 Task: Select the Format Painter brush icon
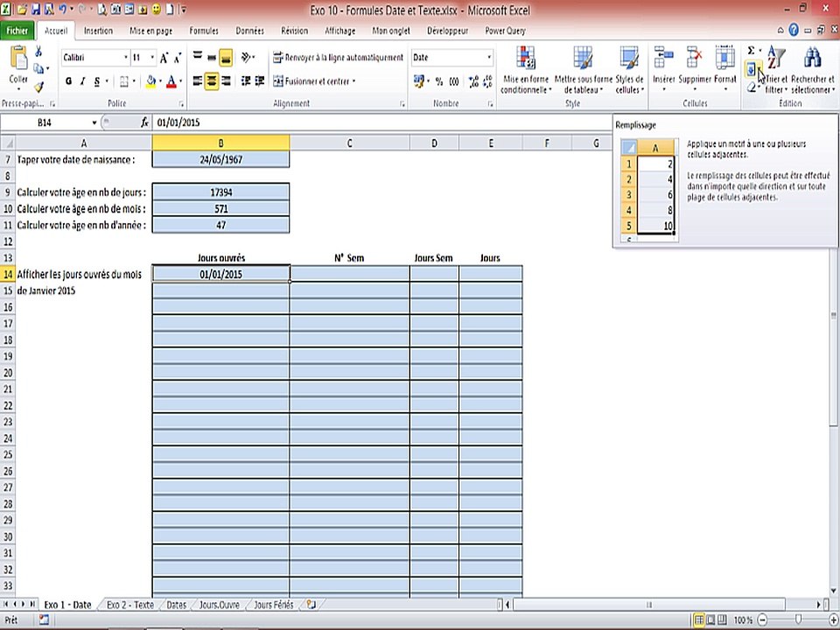coord(38,87)
